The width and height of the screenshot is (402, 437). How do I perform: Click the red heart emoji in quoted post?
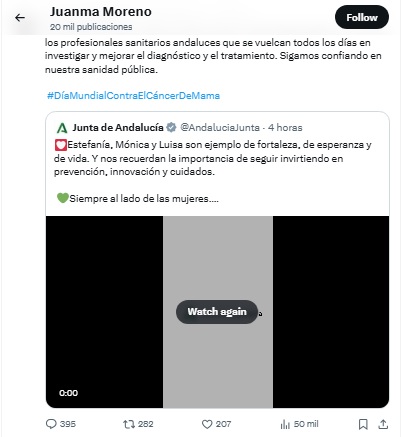pyautogui.click(x=61, y=145)
